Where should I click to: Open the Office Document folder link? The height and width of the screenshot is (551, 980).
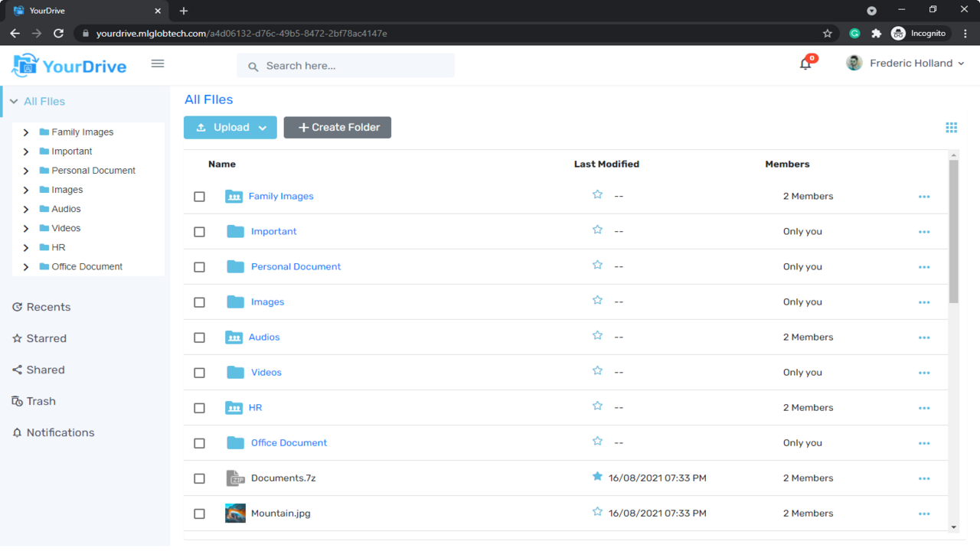tap(289, 443)
